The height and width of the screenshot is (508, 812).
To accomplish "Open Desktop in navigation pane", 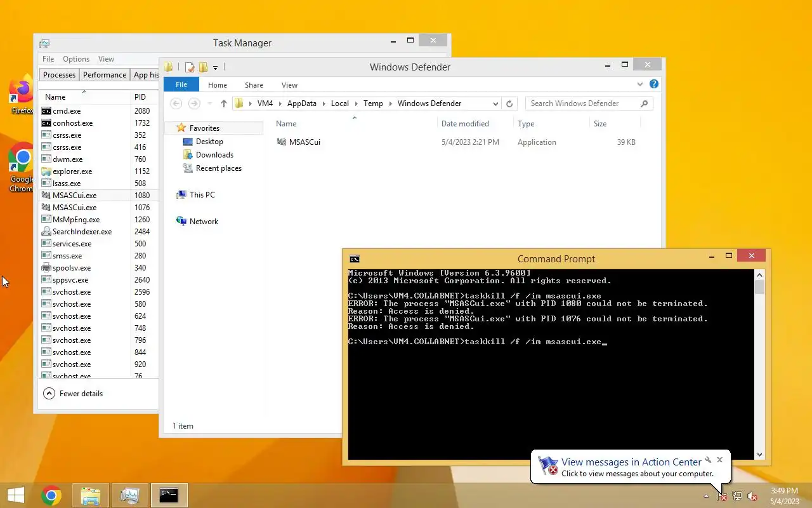I will tap(209, 142).
